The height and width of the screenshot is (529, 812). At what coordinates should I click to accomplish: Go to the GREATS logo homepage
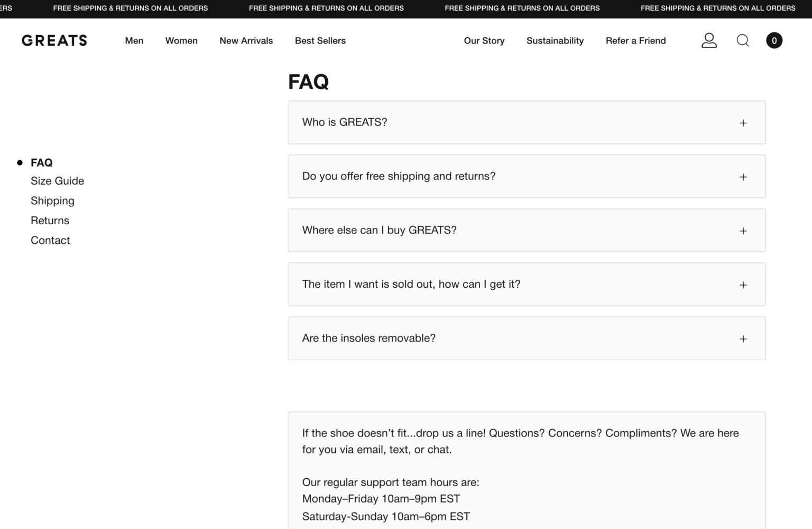[x=54, y=41]
